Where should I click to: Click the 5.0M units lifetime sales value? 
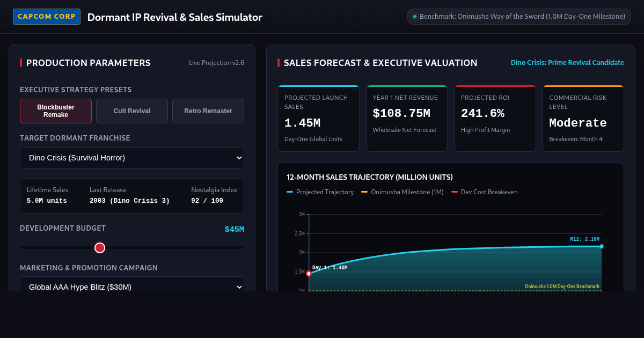(x=47, y=201)
